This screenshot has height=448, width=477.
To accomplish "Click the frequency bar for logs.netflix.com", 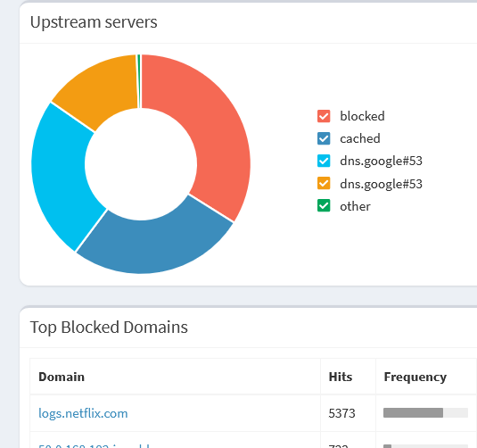I will click(x=425, y=412).
